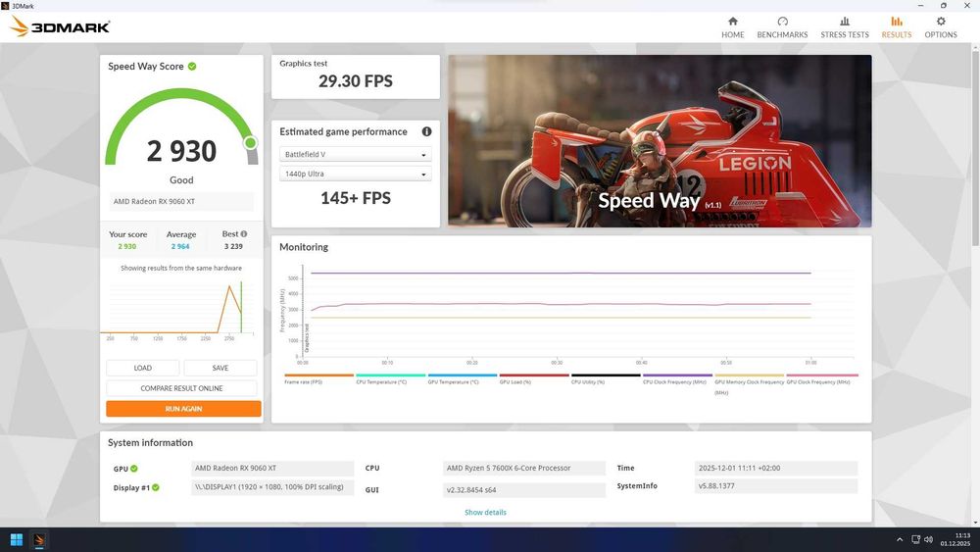Open the Show details link
The width and height of the screenshot is (980, 552).
[x=485, y=512]
